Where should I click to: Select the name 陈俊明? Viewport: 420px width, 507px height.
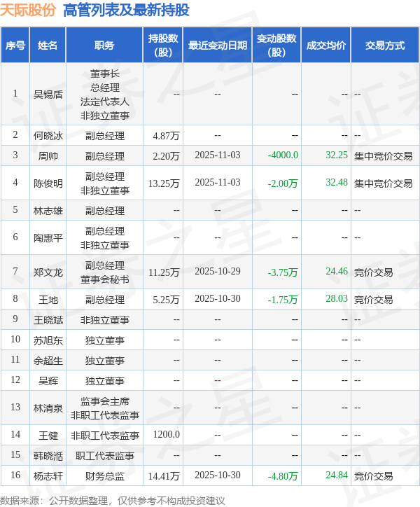48,183
